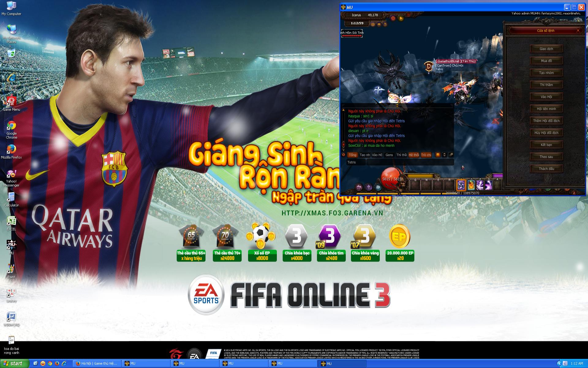Click the guild emblem D shield icon
The image size is (588, 368).
(x=428, y=66)
